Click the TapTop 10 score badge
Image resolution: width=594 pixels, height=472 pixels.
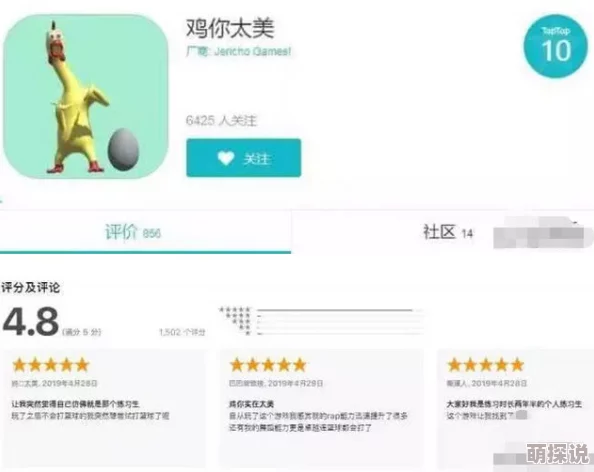(x=556, y=46)
